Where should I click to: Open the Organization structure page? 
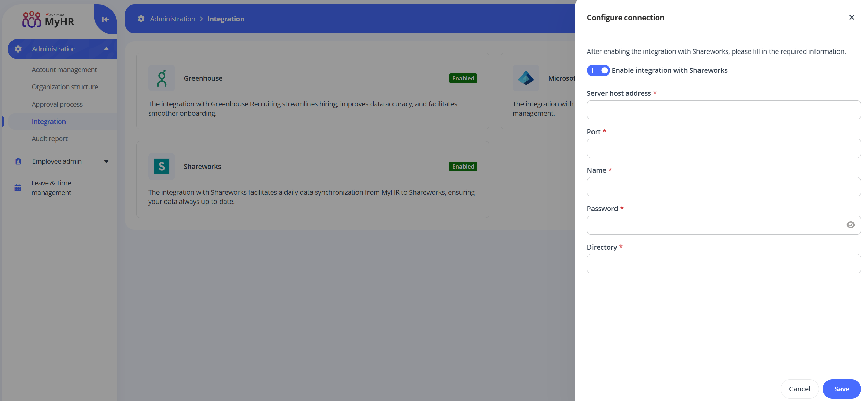(x=65, y=87)
